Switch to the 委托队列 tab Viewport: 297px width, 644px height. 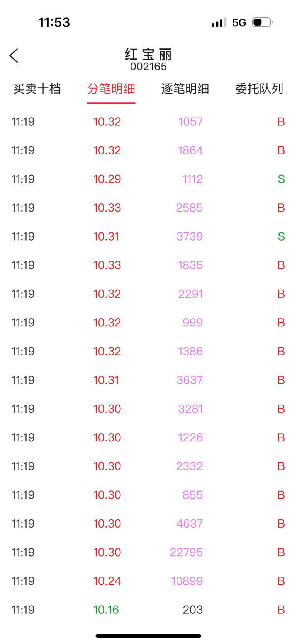[260, 89]
